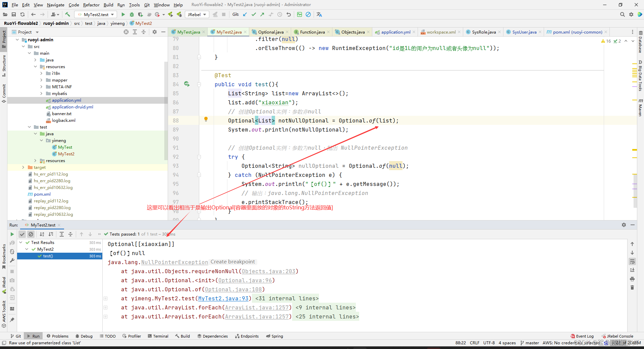Open the Translate toolbar icon
The image size is (644, 349).
(319, 14)
